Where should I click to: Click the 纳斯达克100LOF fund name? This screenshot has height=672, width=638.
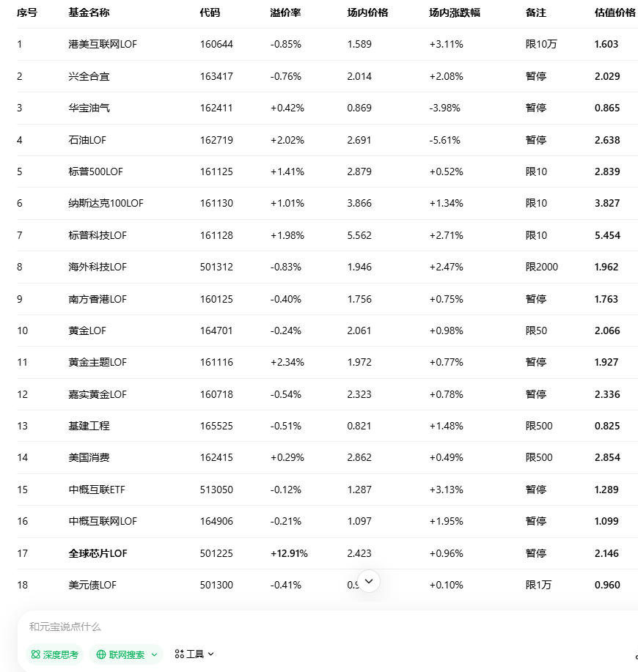pyautogui.click(x=106, y=203)
